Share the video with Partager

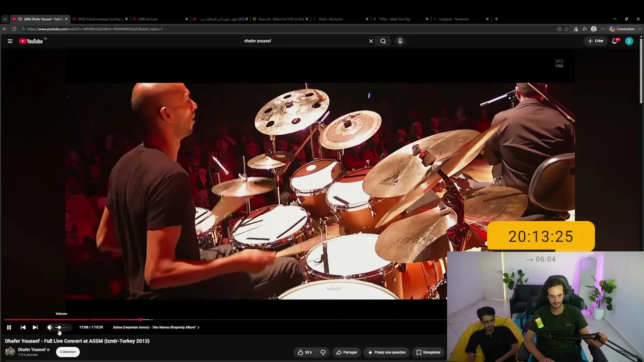tap(347, 352)
